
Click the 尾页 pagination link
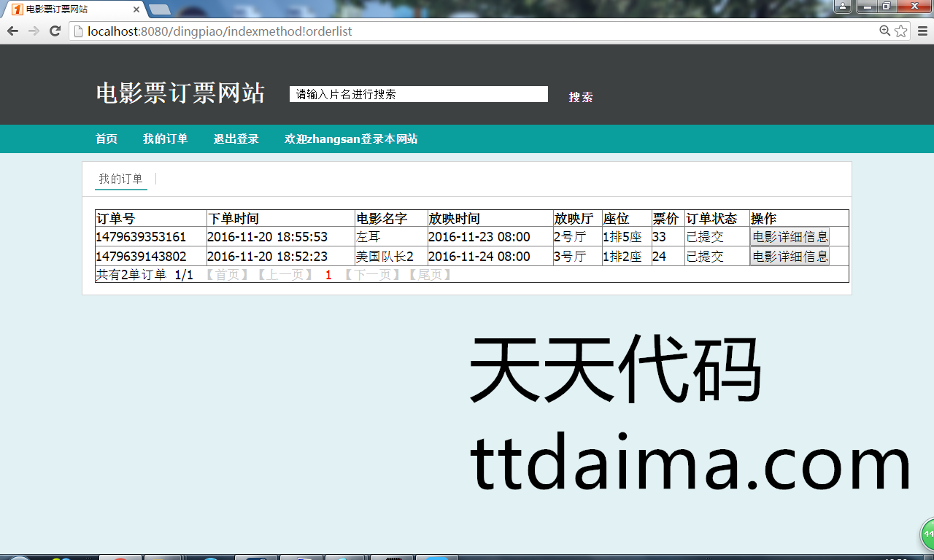[429, 275]
